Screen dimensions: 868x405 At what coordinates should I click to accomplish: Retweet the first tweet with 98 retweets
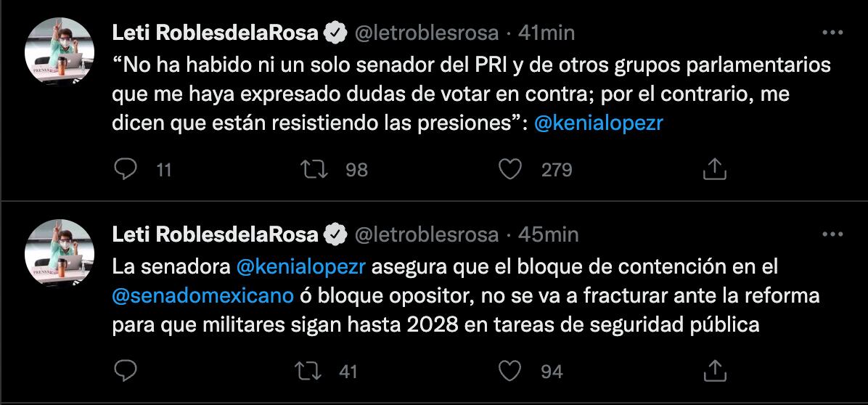point(313,169)
